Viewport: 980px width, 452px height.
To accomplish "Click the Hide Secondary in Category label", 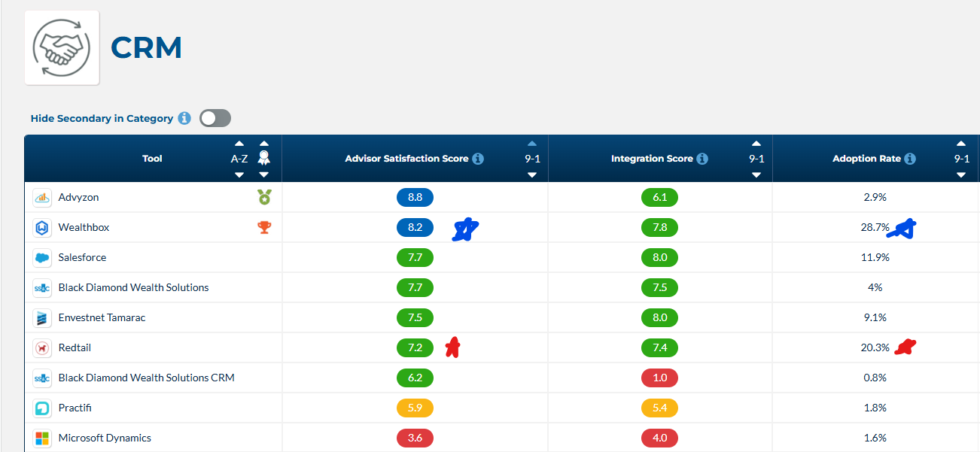I will [102, 118].
